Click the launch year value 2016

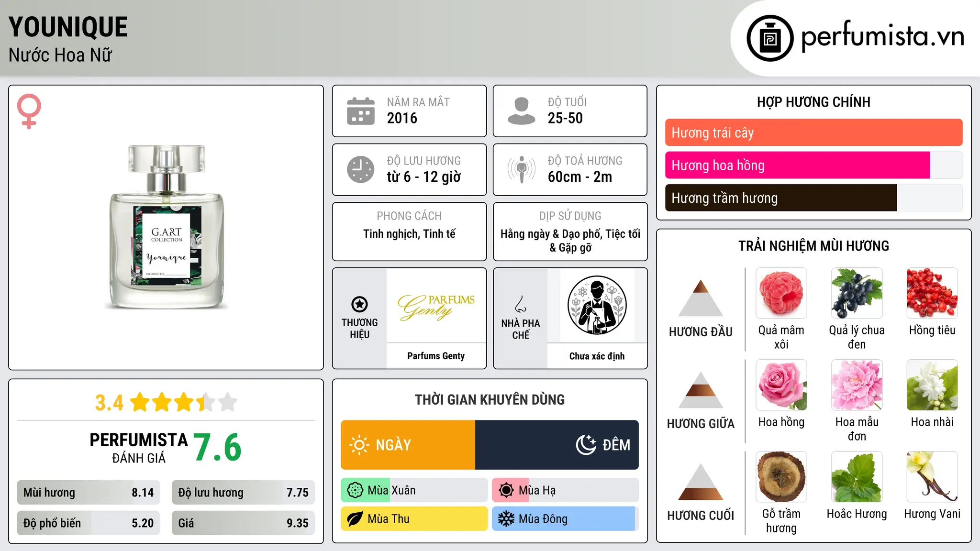coord(402,118)
